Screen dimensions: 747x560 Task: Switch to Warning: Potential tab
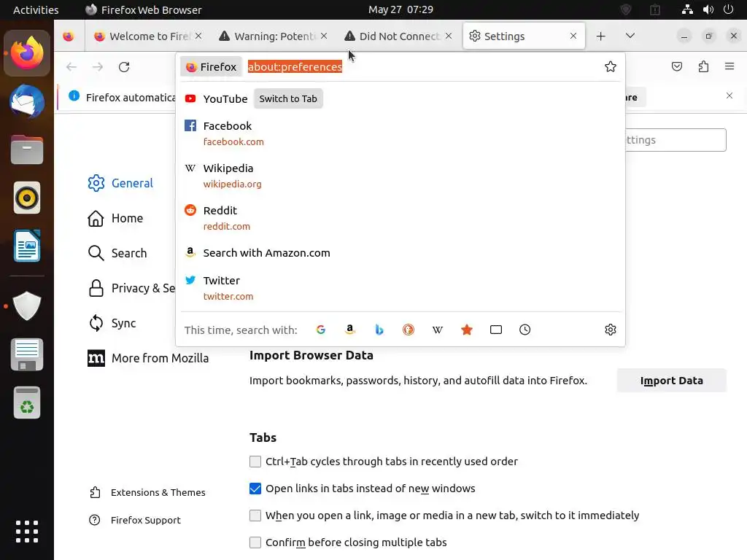pyautogui.click(x=273, y=36)
